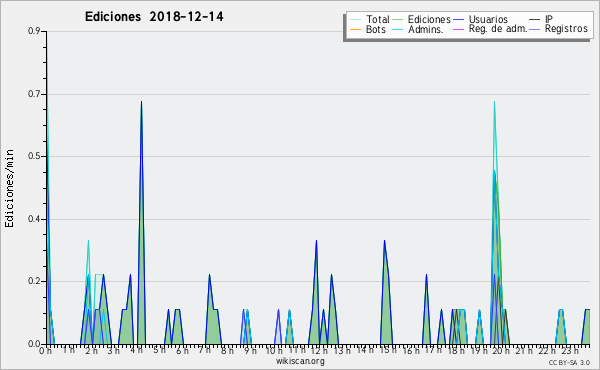The height and width of the screenshot is (370, 600).
Task: Click the '22 h' hour label
Action: (x=547, y=351)
